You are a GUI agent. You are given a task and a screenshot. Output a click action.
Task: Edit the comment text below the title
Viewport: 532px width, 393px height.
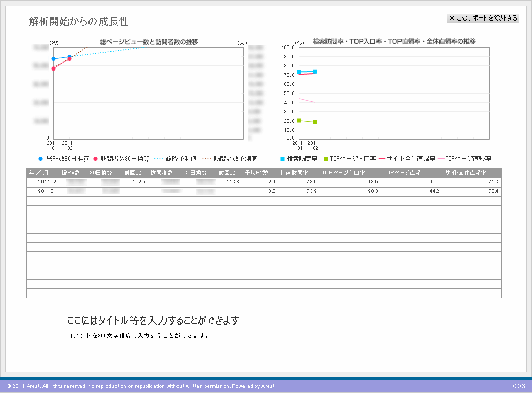tap(138, 336)
